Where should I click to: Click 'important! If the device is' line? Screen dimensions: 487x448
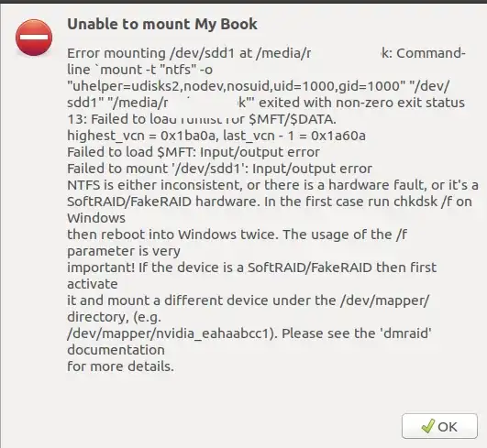pyautogui.click(x=252, y=268)
